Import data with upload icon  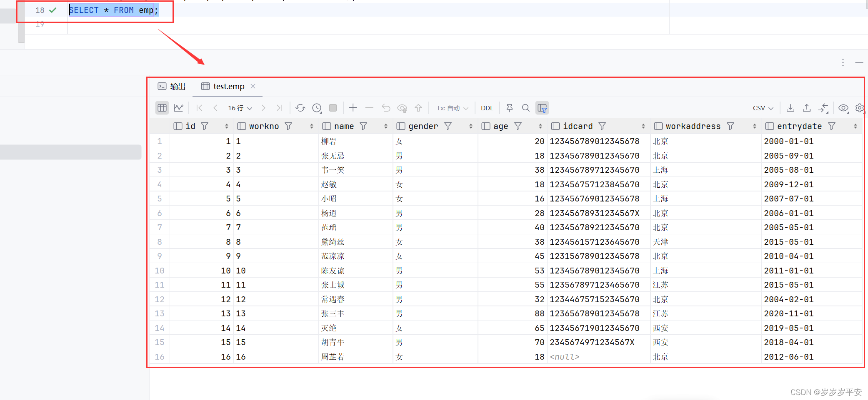[807, 108]
